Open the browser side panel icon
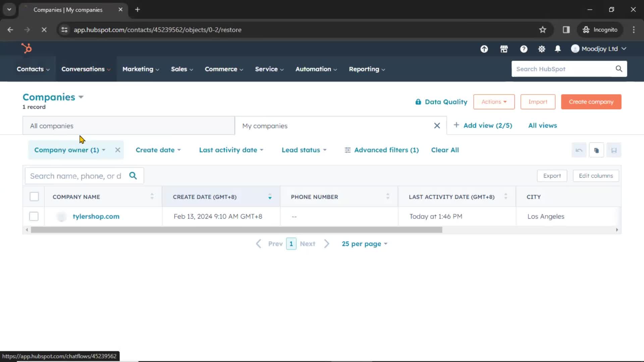Image resolution: width=644 pixels, height=362 pixels. tap(566, 29)
